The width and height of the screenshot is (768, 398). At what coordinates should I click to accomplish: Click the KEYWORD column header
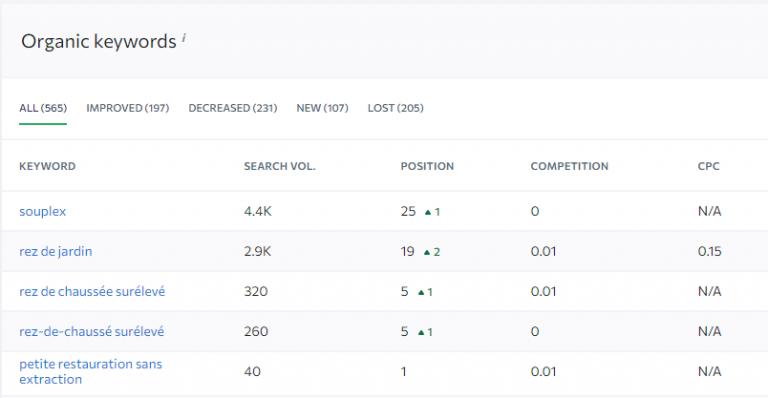click(x=48, y=166)
